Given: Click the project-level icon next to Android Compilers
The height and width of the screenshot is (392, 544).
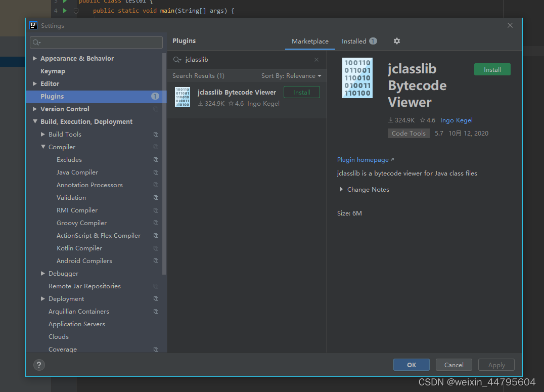Looking at the screenshot, I should pyautogui.click(x=156, y=261).
